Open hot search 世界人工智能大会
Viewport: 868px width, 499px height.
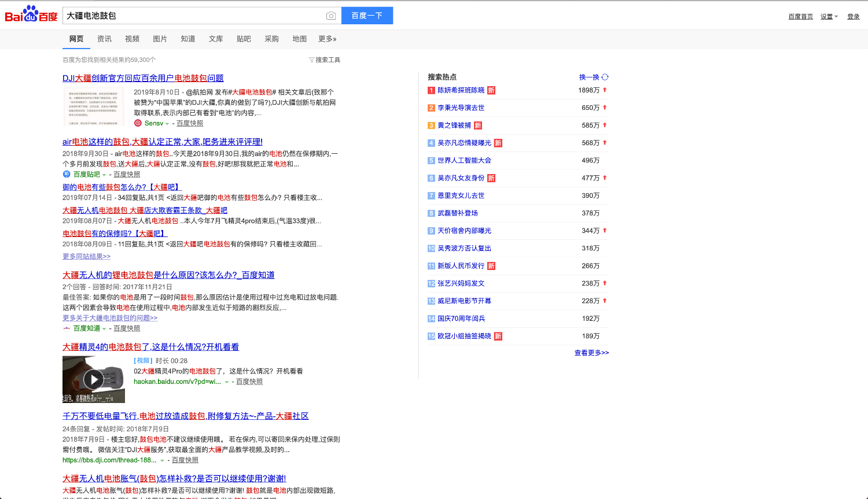[464, 160]
